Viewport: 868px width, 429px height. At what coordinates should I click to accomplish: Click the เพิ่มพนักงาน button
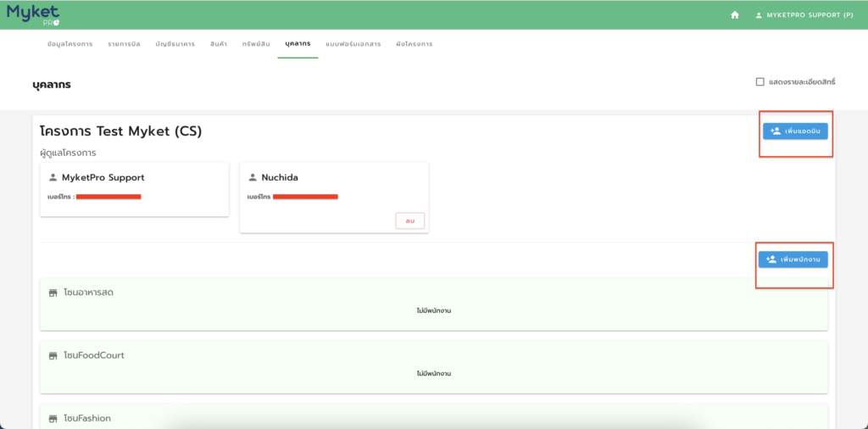point(793,259)
